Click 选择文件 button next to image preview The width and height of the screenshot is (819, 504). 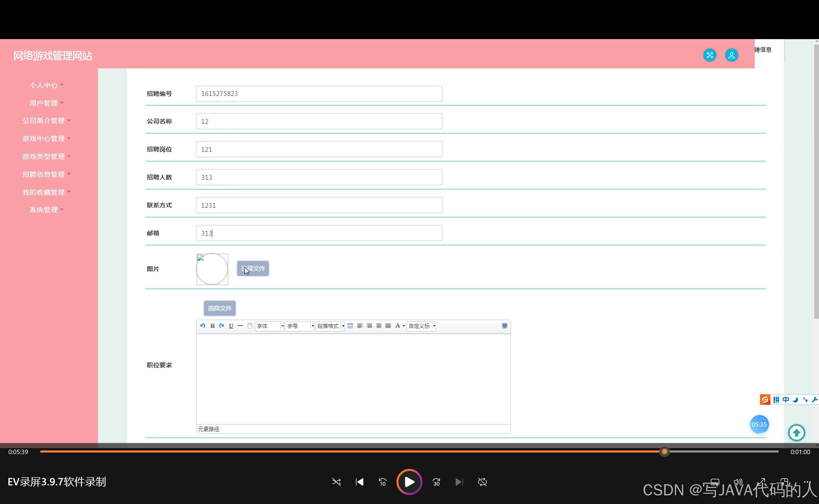coord(253,269)
